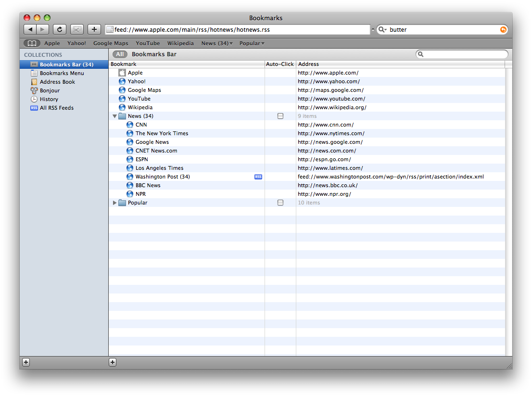The width and height of the screenshot is (532, 396).
Task: Click the globe icon beside Yahoo!
Action: click(122, 81)
